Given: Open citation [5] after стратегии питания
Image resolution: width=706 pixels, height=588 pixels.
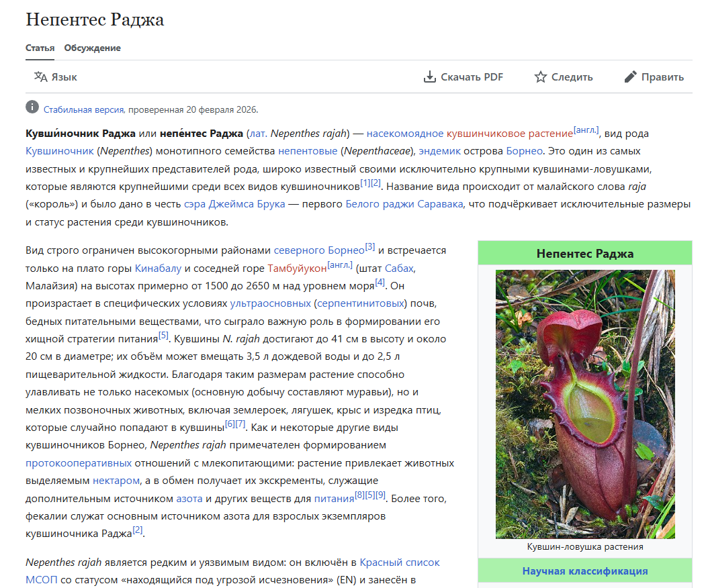Looking at the screenshot, I should (x=163, y=336).
